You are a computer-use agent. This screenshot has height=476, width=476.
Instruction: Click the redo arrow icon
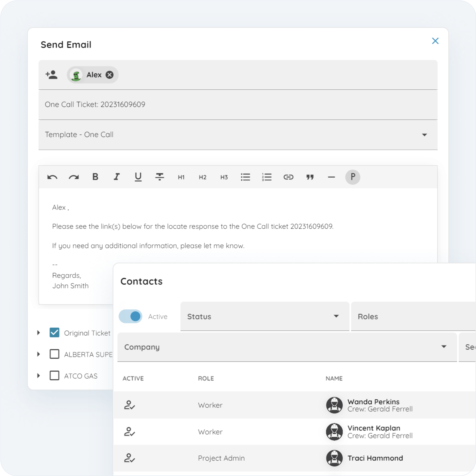74,177
